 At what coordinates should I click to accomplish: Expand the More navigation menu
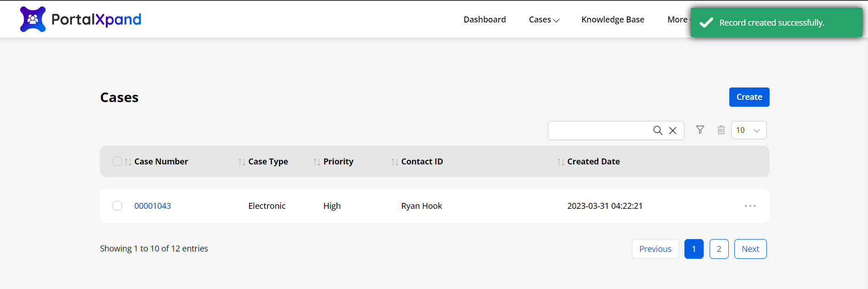pos(678,20)
